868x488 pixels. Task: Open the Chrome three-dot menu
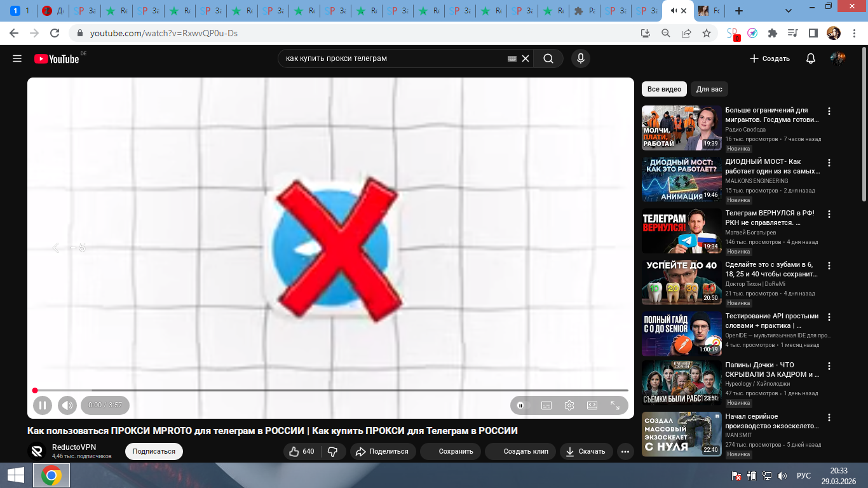click(x=855, y=33)
